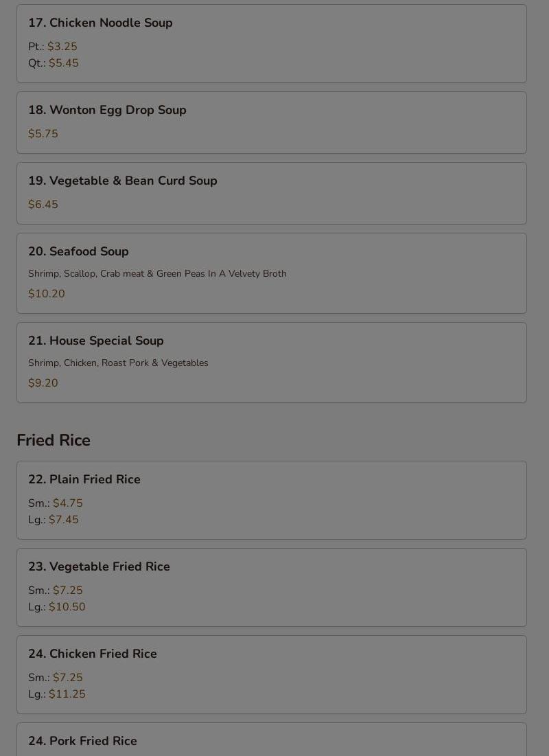
Task: Open the Pork Fried Rice item
Action: click(271, 740)
